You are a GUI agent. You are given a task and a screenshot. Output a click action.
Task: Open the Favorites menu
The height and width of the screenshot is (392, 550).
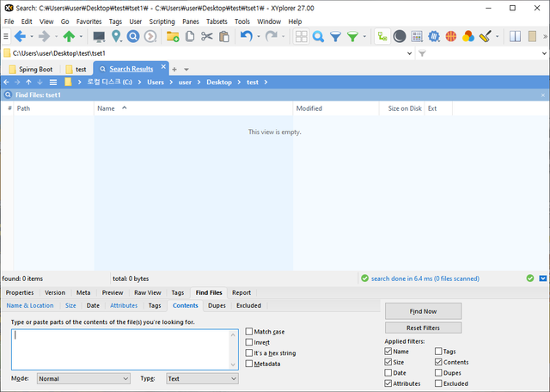tap(89, 21)
